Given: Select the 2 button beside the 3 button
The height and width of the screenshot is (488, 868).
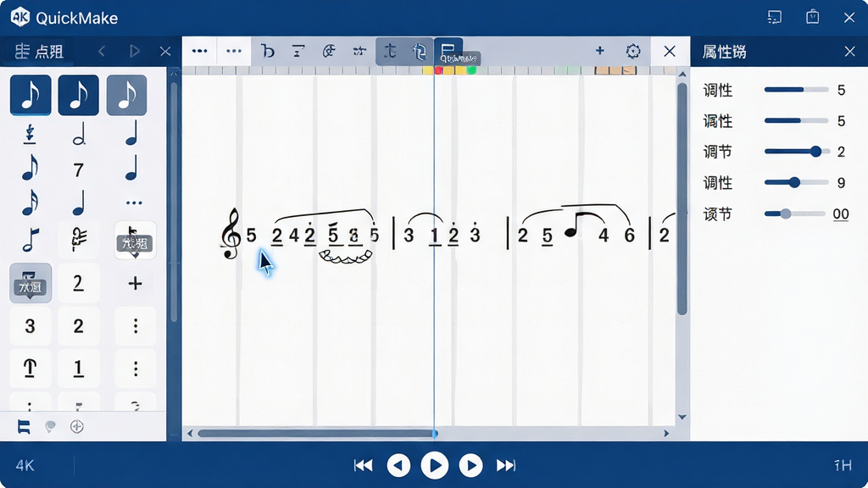Looking at the screenshot, I should 79,326.
